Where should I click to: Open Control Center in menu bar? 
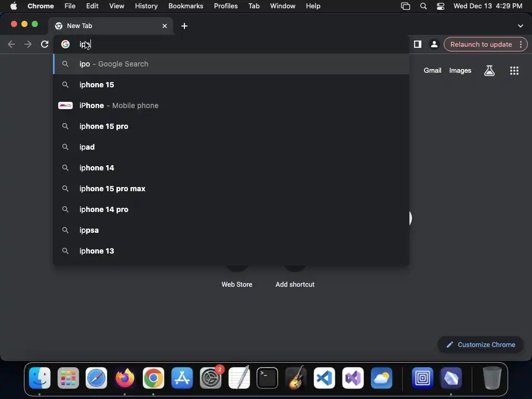[x=441, y=6]
